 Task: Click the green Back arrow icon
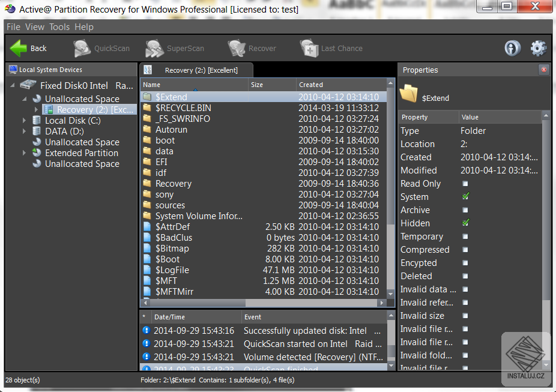coord(18,48)
